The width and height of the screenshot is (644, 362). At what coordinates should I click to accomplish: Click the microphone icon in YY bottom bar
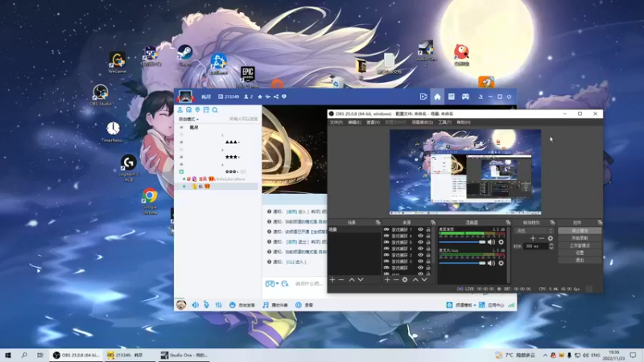click(x=206, y=305)
